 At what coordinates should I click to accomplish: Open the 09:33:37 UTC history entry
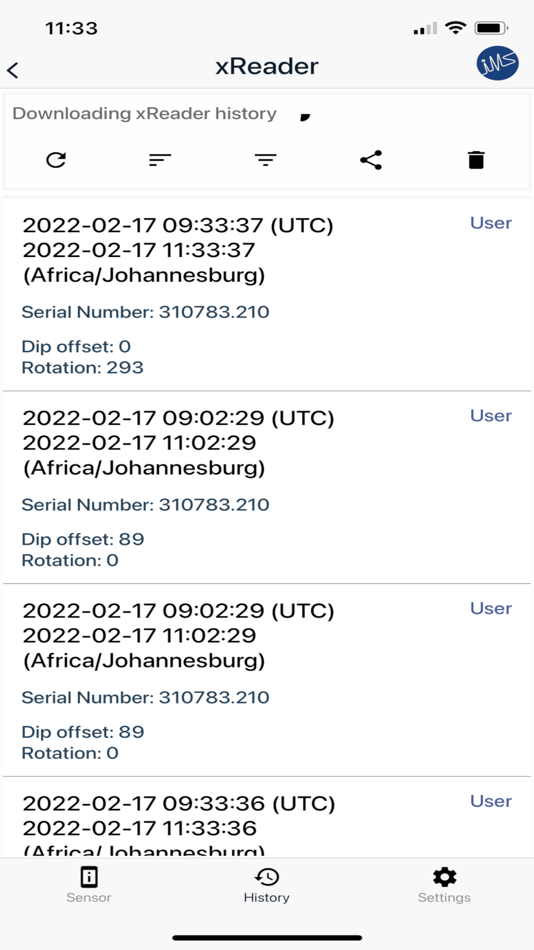[x=267, y=294]
